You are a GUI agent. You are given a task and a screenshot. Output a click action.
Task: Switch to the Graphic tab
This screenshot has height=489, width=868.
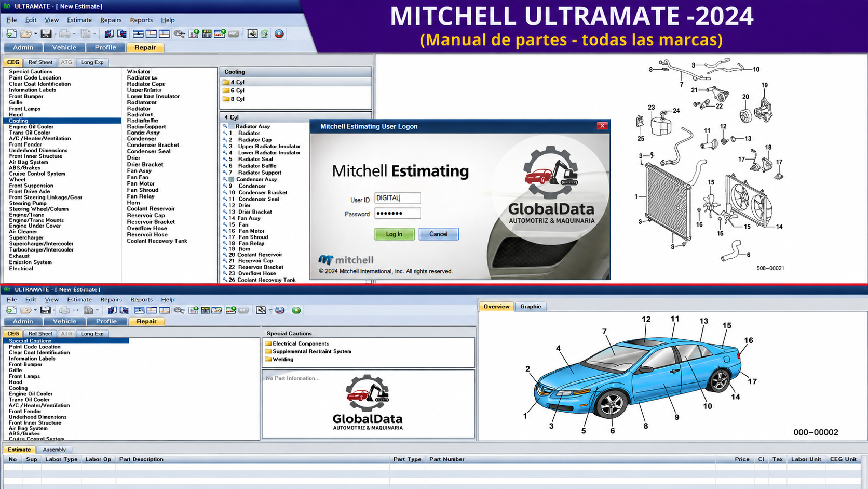pyautogui.click(x=531, y=307)
